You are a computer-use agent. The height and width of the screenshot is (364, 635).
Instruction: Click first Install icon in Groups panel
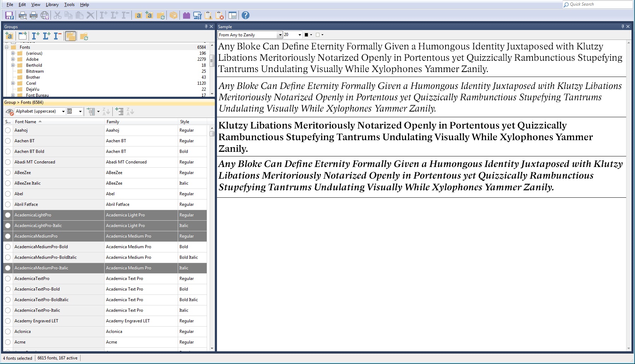(x=36, y=36)
